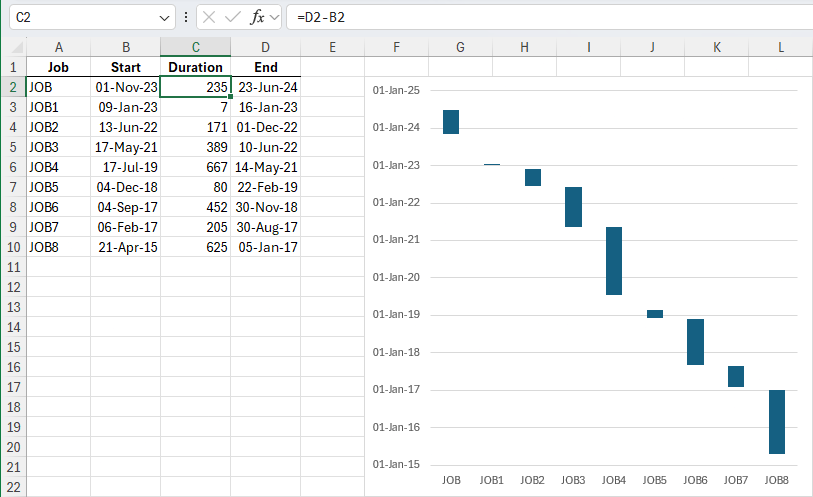Select cell containing 23-Jun-24

click(x=265, y=87)
